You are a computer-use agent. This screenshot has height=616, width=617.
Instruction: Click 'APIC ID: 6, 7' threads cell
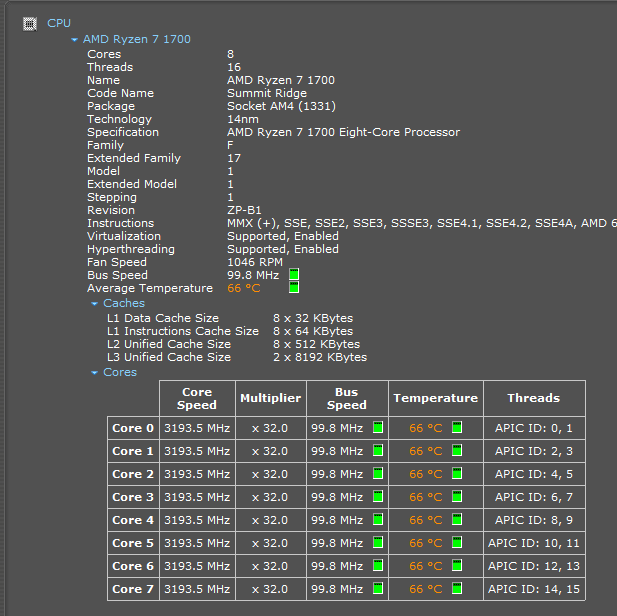(x=534, y=497)
